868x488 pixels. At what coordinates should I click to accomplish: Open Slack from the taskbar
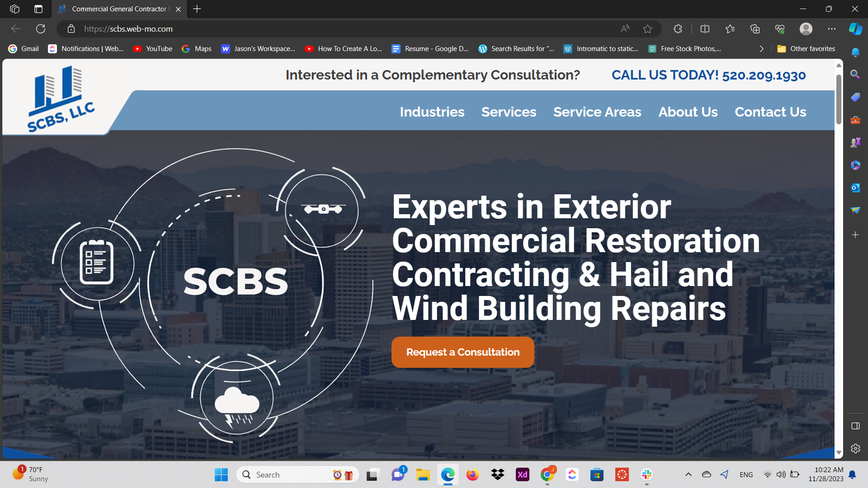point(646,474)
